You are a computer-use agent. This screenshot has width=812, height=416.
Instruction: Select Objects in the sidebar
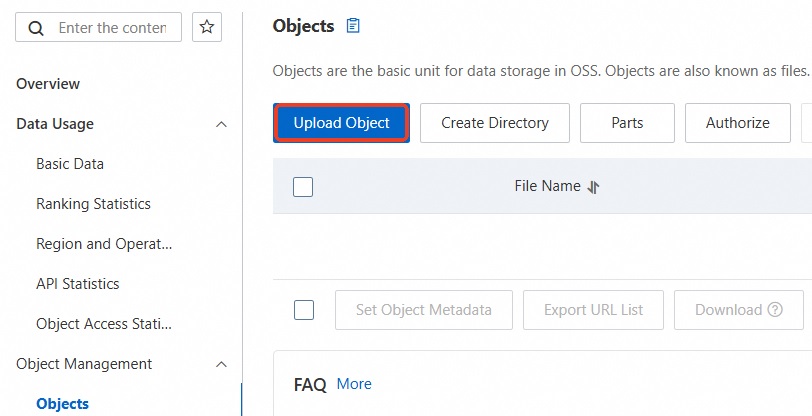62,404
